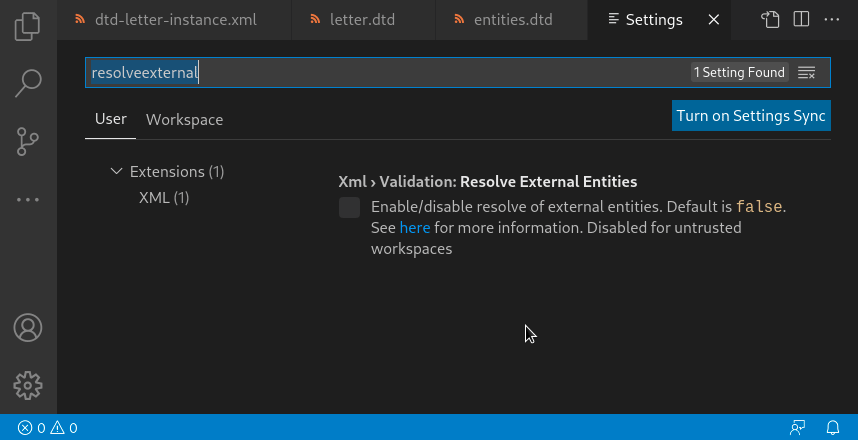Switch to Workspace settings tab
Screen dimensions: 858x440
pos(184,120)
